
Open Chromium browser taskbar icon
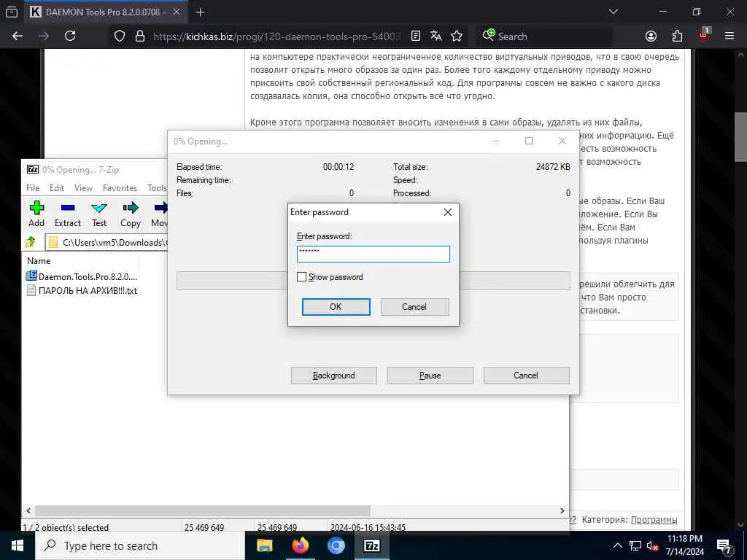(x=336, y=545)
